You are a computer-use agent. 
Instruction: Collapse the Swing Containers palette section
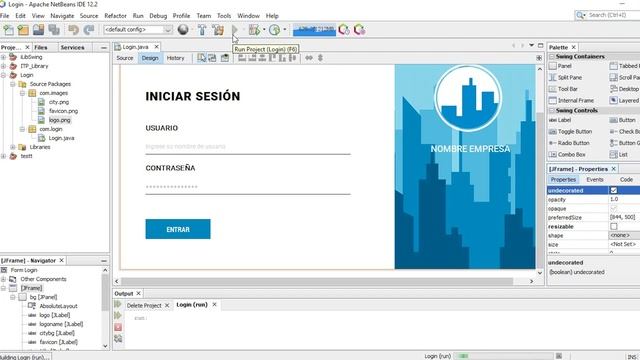[x=551, y=56]
